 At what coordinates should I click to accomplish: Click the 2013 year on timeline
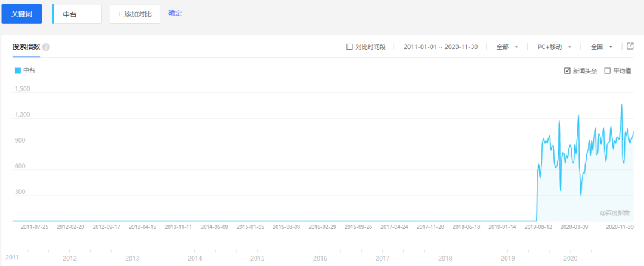click(x=132, y=259)
